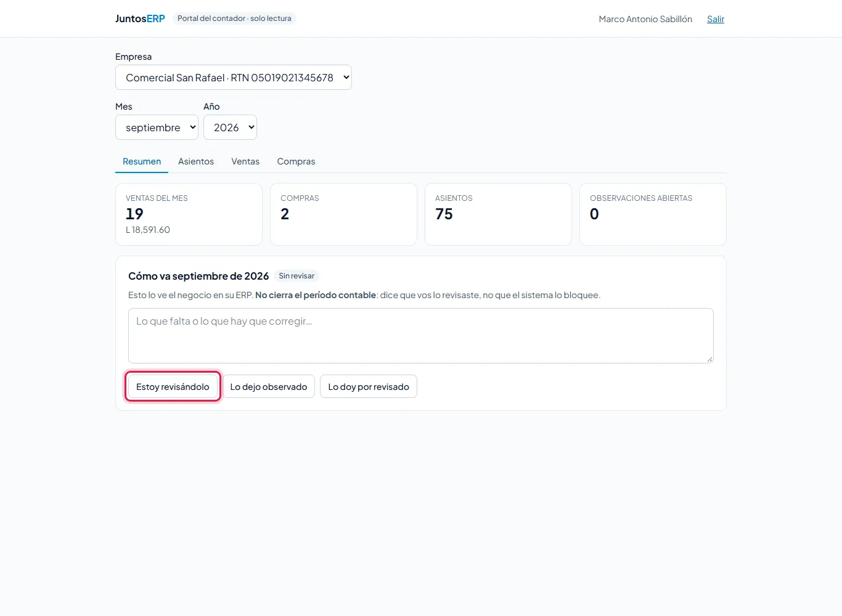842x616 pixels.
Task: Click the user name Marco Antonio Sabillón
Action: 645,19
